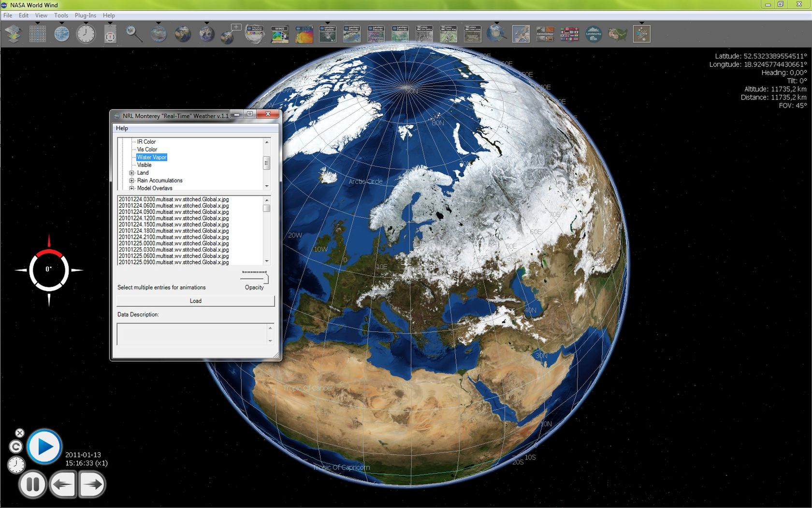The width and height of the screenshot is (812, 508).
Task: Click the globe with magnifier toolbar icon
Action: coord(497,34)
